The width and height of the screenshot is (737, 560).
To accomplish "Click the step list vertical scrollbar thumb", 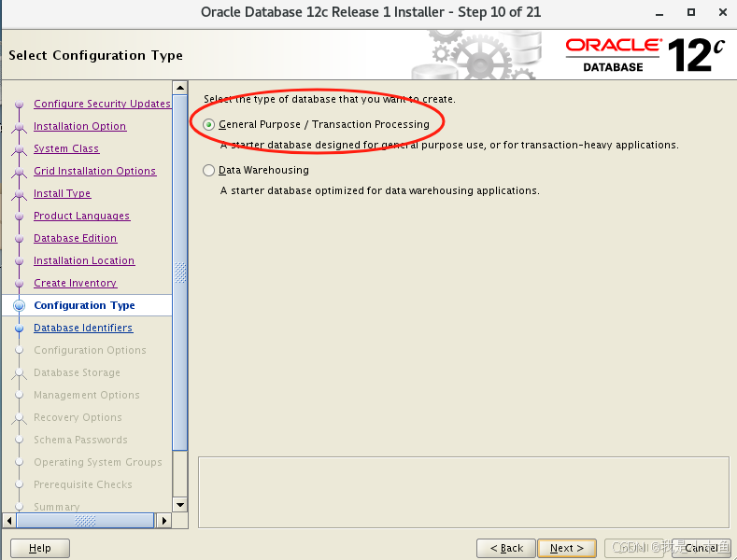I will [180, 273].
